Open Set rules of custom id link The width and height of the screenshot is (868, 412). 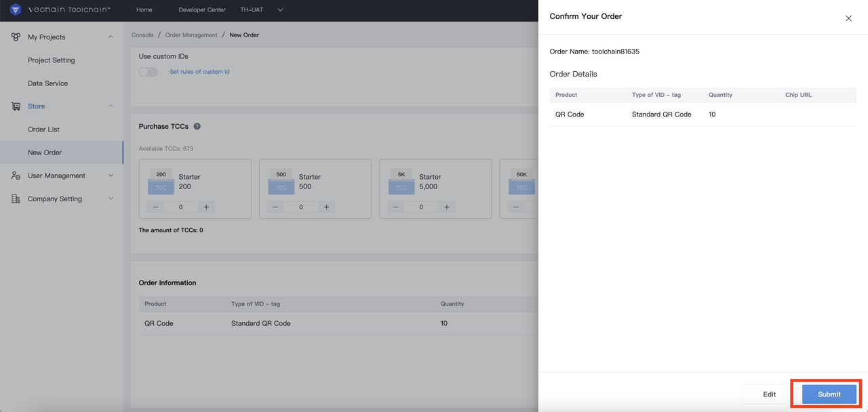(x=199, y=71)
